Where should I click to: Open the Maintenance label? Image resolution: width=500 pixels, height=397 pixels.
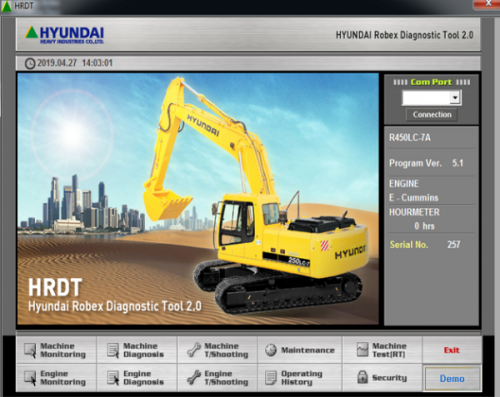(308, 350)
